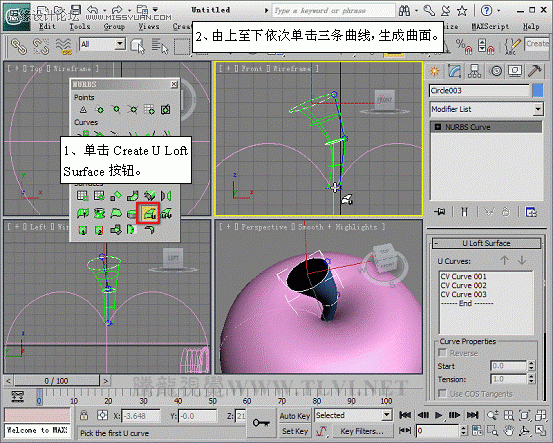
Task: Click the Create Blend Surface icon
Action: click(x=133, y=195)
